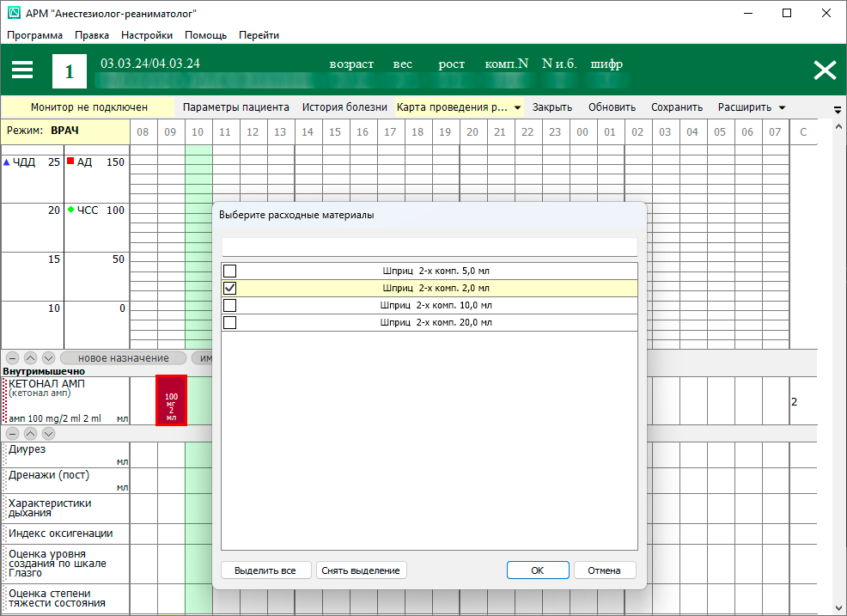Click the Сохранить toolbar button

[677, 107]
